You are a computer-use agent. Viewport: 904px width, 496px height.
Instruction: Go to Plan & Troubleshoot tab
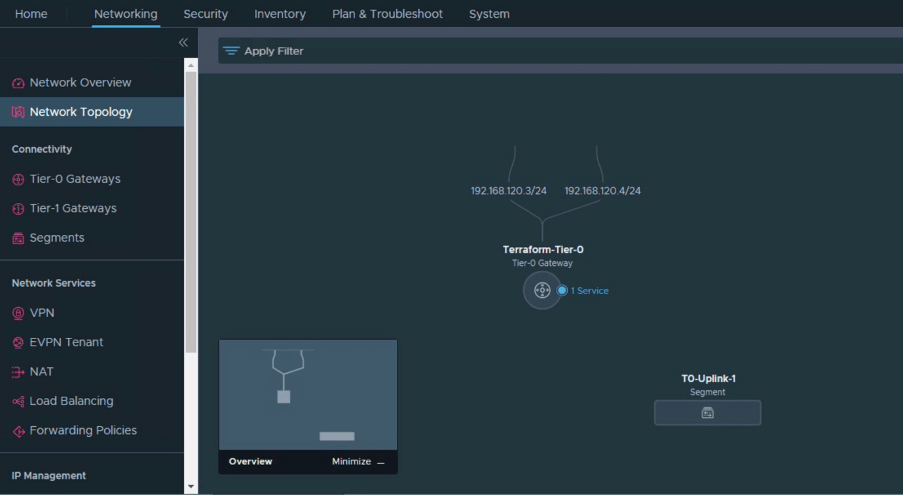click(x=387, y=14)
